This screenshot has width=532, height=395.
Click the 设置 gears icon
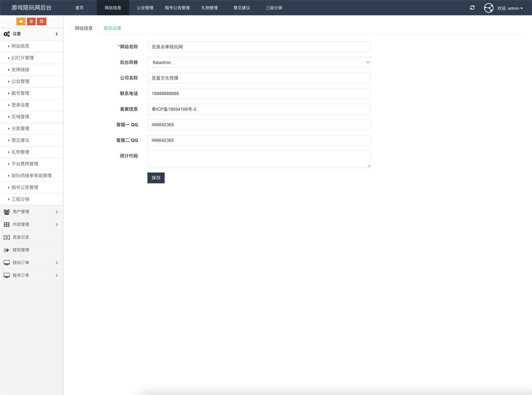7,34
